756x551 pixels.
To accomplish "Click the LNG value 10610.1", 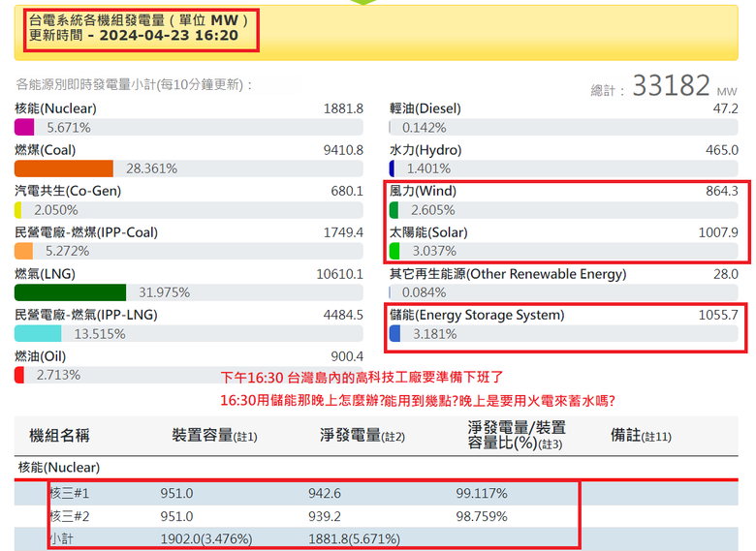I will (x=339, y=274).
